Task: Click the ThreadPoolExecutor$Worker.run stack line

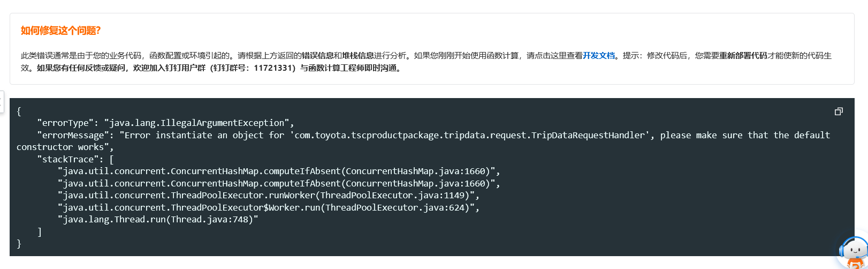Action: 269,207
